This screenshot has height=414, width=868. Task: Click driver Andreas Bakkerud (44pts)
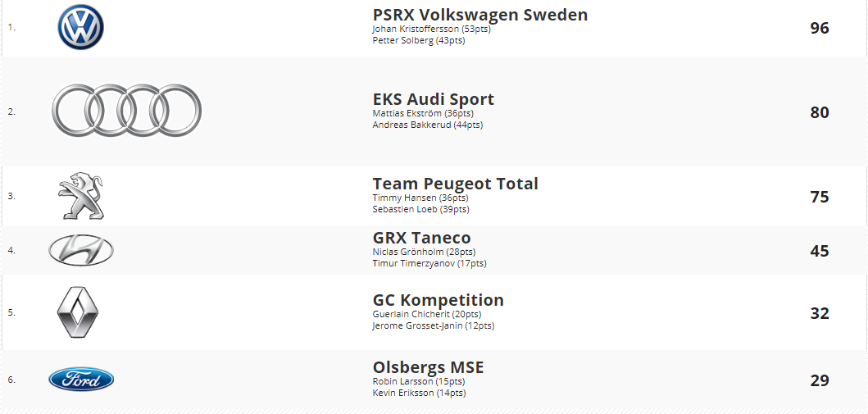(x=428, y=125)
